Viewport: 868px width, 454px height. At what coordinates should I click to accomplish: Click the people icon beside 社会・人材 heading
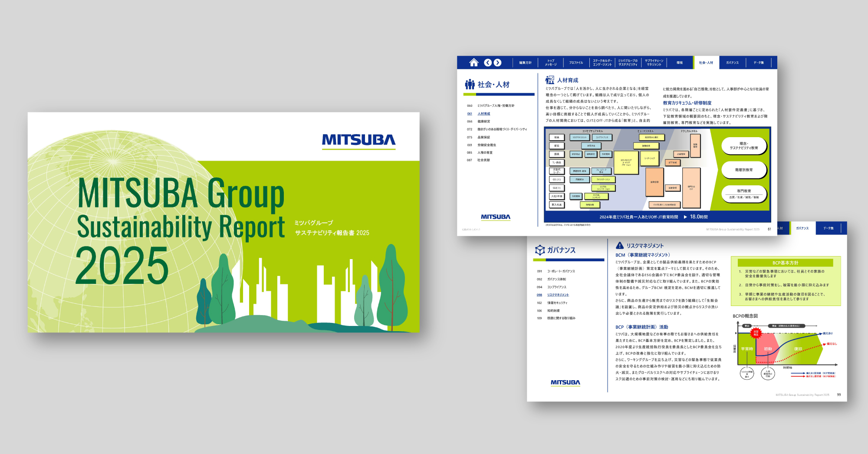tap(470, 84)
